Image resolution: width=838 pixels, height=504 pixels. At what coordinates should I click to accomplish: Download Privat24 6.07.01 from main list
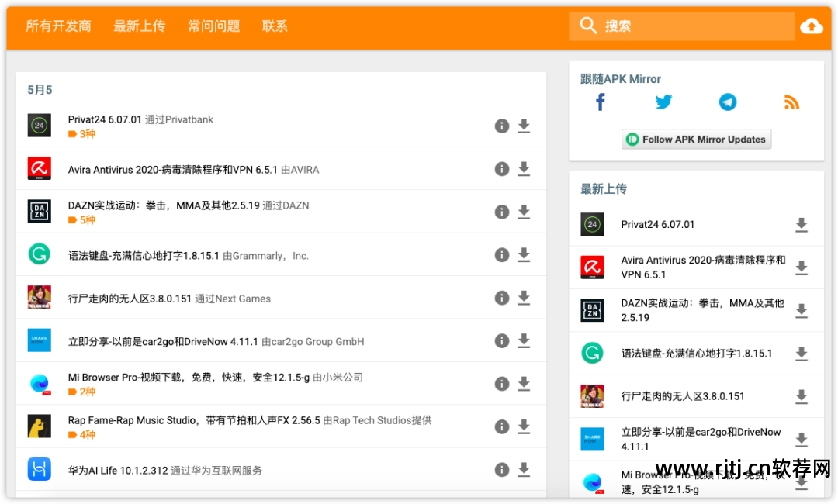524,126
